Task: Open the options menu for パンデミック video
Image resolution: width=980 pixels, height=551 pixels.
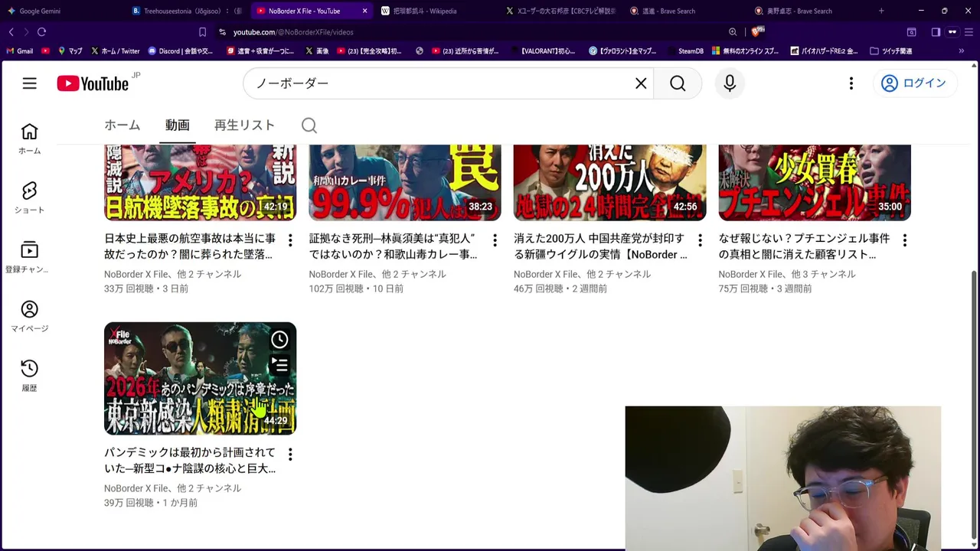Action: coord(290,455)
